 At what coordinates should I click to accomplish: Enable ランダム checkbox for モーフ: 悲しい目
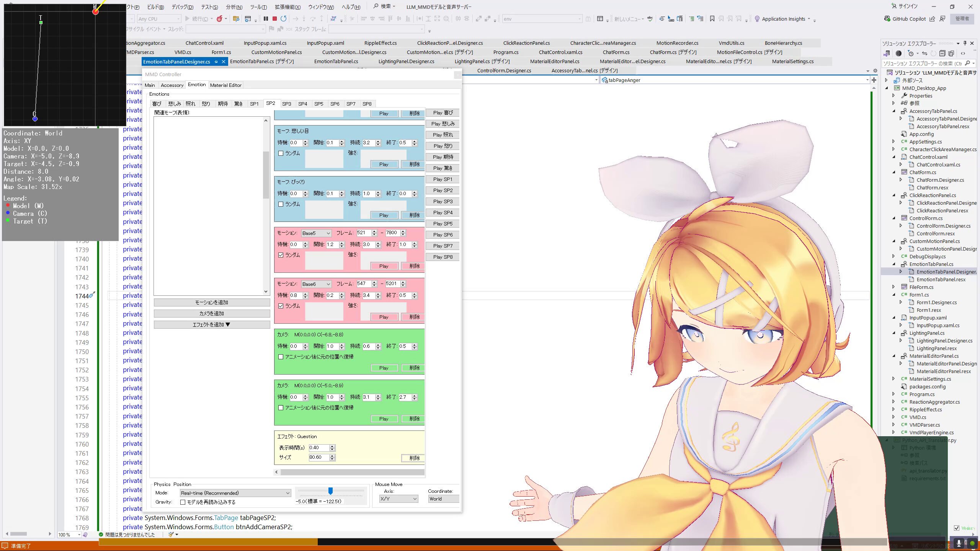pos(281,153)
